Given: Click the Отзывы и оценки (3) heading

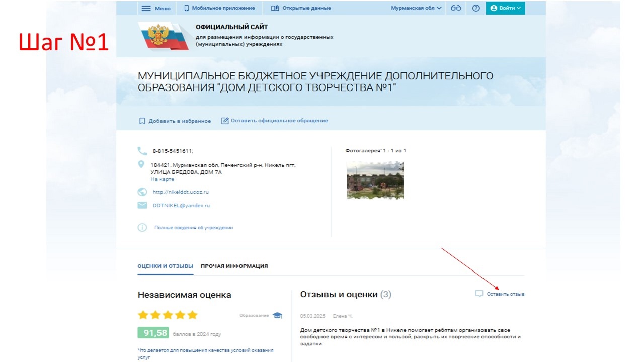Looking at the screenshot, I should click(346, 295).
